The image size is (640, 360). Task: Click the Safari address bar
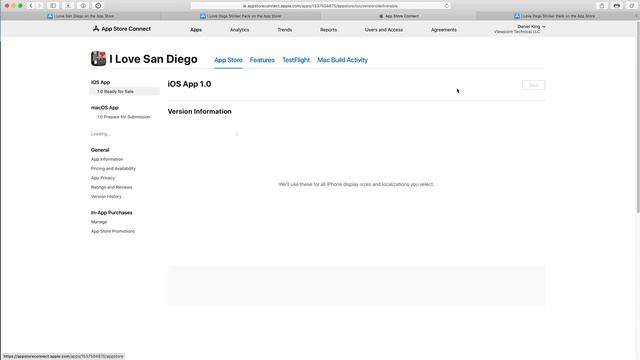(x=320, y=6)
